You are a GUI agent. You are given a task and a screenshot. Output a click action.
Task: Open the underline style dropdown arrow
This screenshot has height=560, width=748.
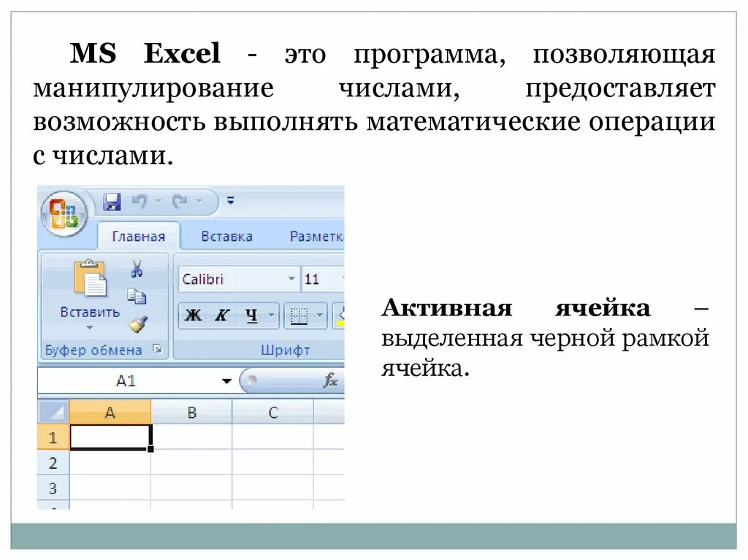272,315
